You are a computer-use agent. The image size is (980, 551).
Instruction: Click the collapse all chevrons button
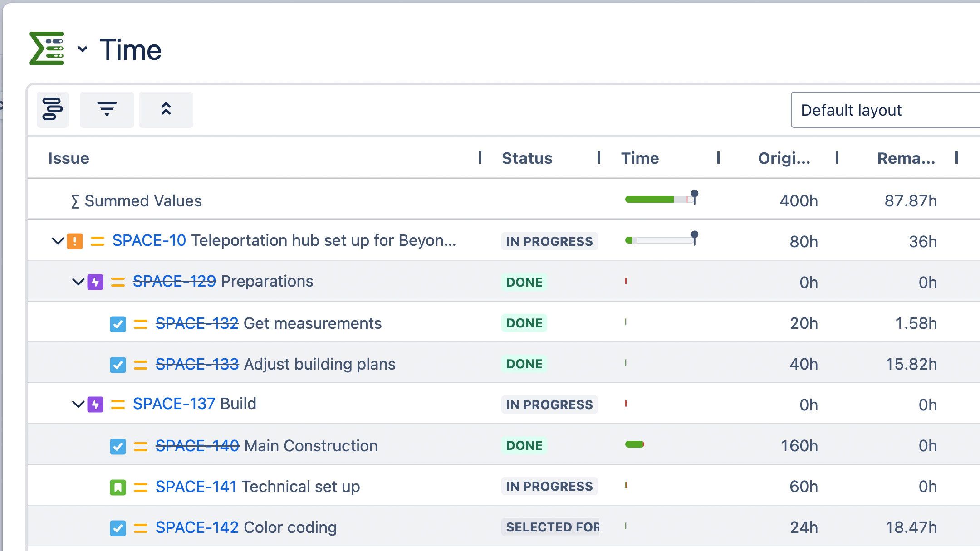[x=166, y=109]
